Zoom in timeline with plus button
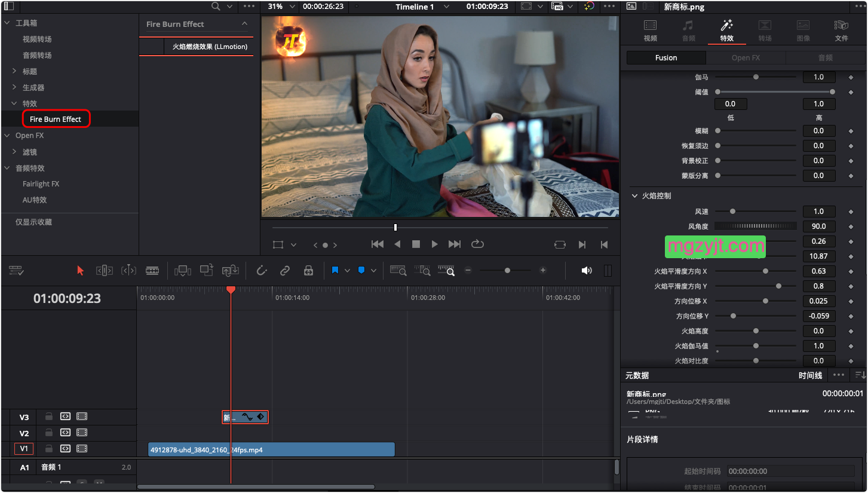The height and width of the screenshot is (493, 868). click(543, 271)
